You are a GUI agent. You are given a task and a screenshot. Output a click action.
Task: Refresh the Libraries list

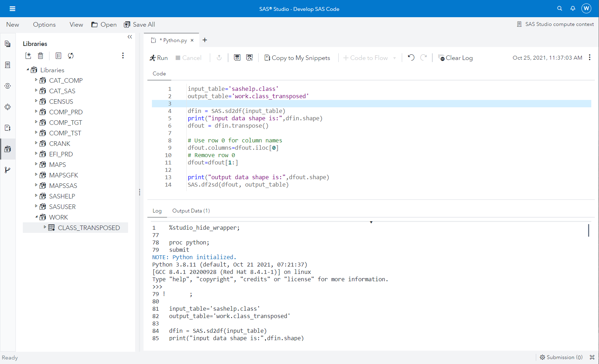click(71, 56)
